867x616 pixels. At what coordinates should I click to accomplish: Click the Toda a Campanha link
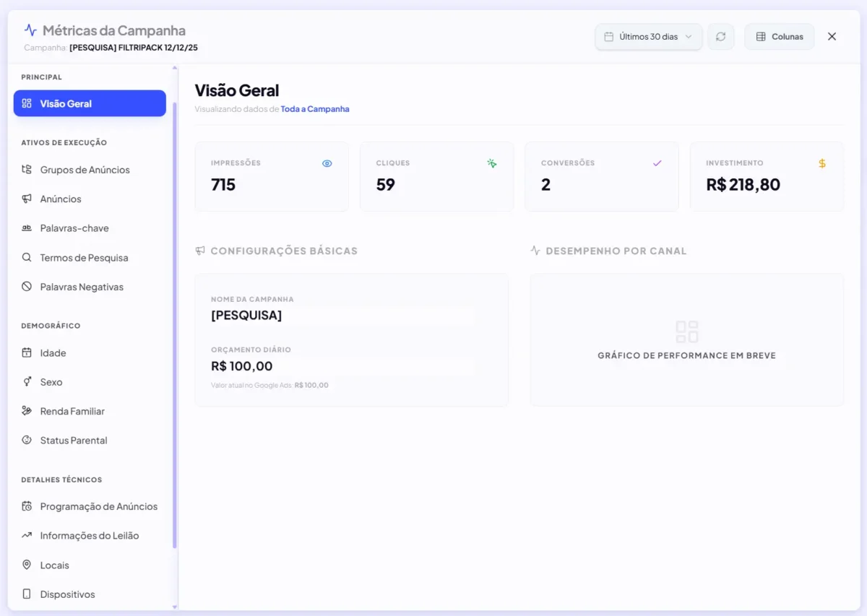tap(315, 108)
